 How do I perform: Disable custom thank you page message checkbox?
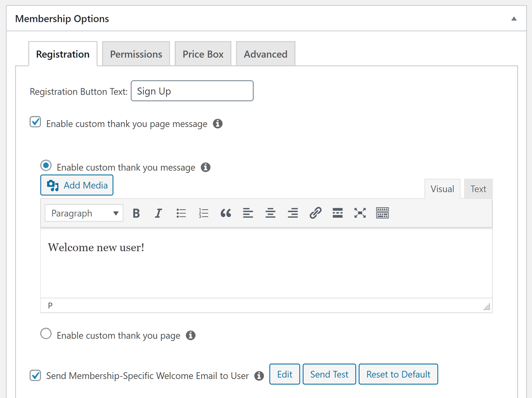(35, 122)
